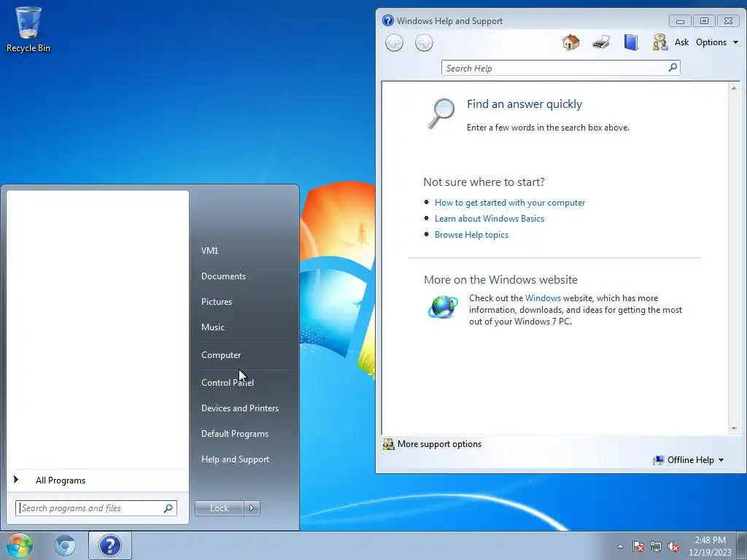Open Pictures from Start menu
The height and width of the screenshot is (560, 747).
pos(216,301)
